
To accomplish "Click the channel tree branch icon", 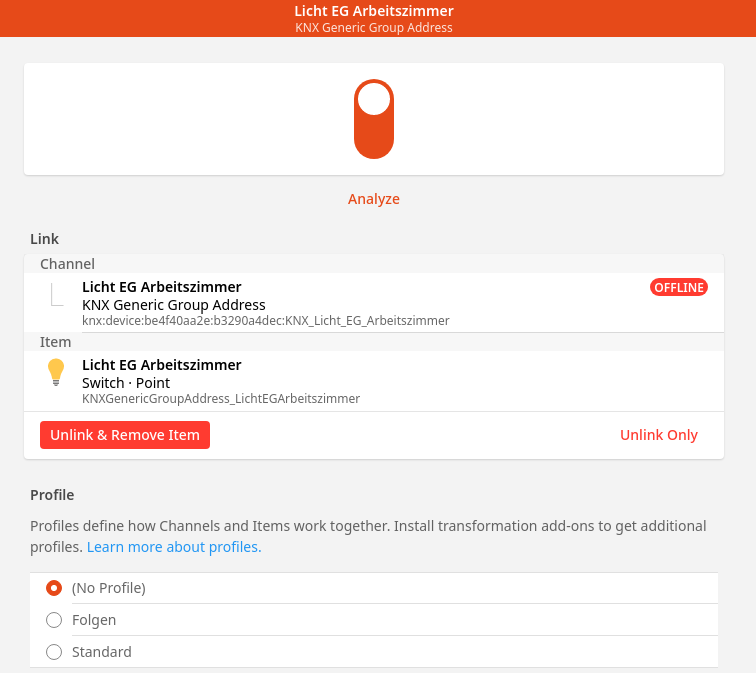I will coord(57,295).
